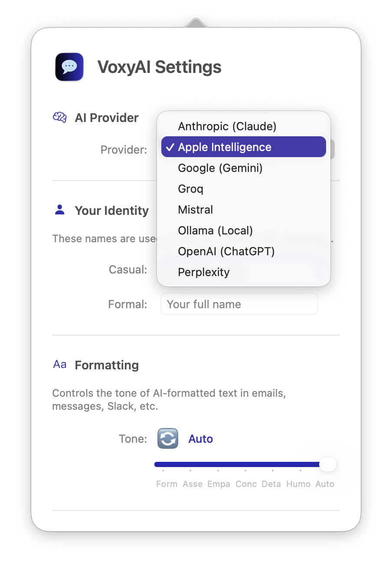Click the VoxyAI app icon
This screenshot has width=392, height=566.
69,67
